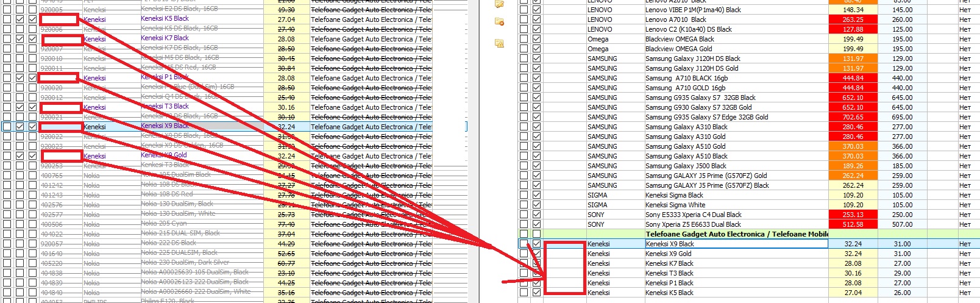Select Samsung G930 Galaxy S7 32GB Gold name
Screen dimensions: 980x303
[698, 107]
